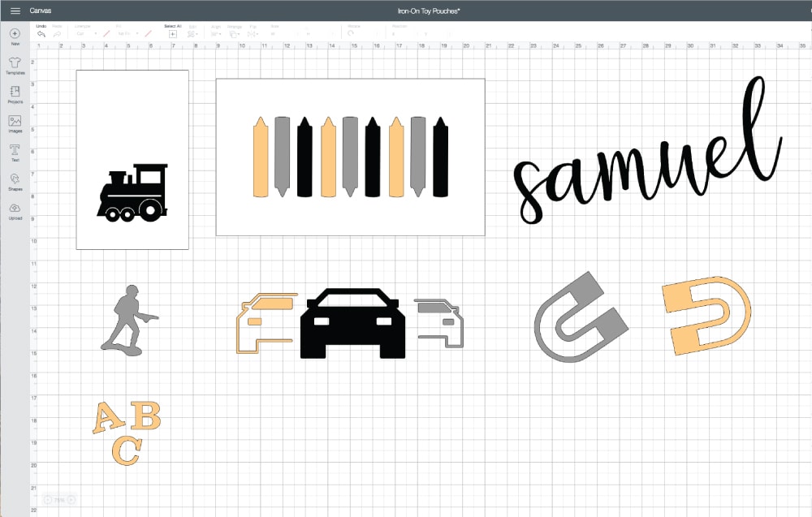Screen dimensions: 812x517
Task: Open the Images library
Action: point(15,121)
